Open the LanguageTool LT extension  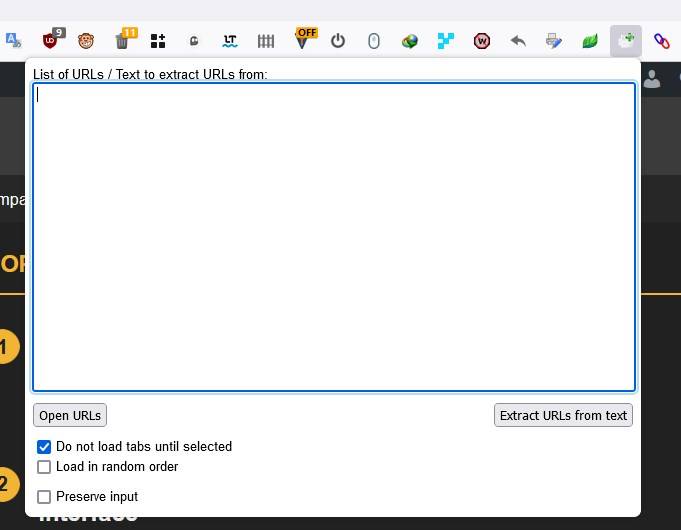coord(230,41)
